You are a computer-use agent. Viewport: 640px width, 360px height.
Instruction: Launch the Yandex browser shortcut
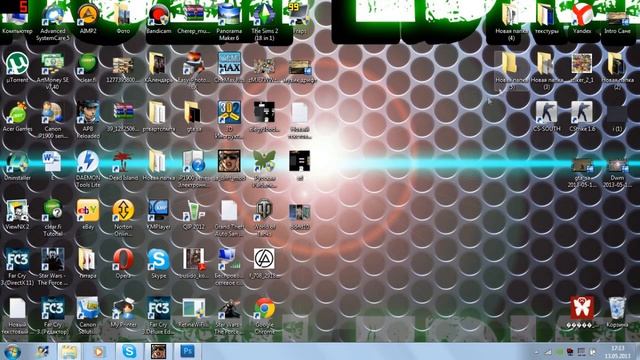[x=582, y=19]
